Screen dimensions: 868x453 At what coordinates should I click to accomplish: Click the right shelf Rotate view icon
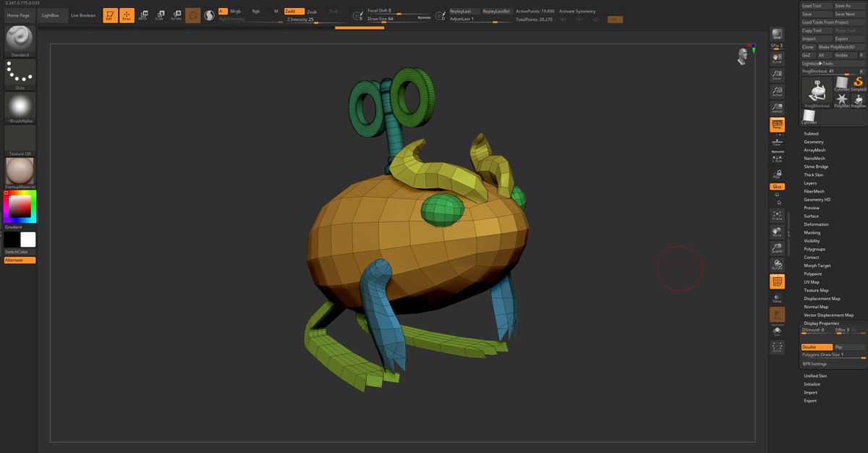tap(777, 265)
